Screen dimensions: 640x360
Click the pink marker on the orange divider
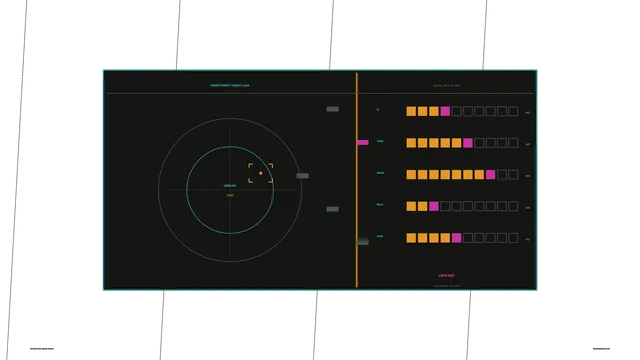362,142
